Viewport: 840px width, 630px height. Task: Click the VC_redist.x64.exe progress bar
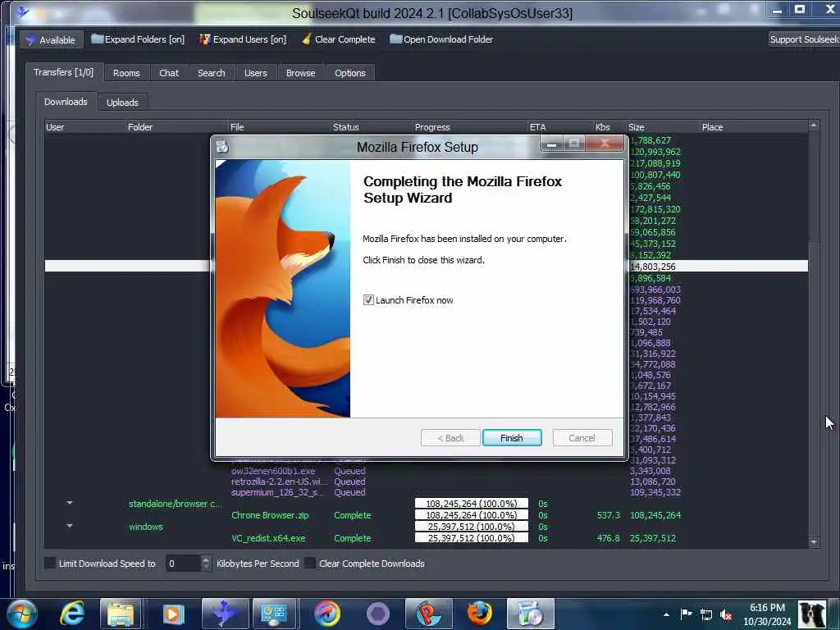(x=472, y=538)
